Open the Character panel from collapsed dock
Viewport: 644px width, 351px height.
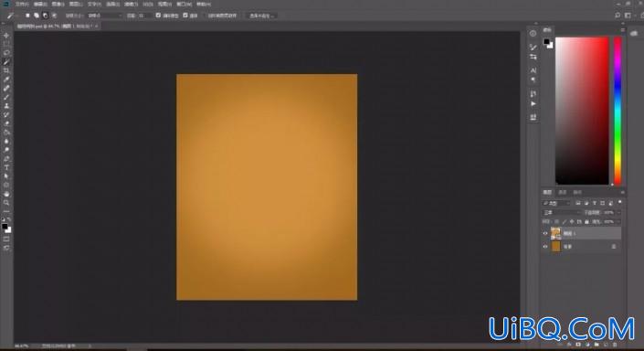533,70
